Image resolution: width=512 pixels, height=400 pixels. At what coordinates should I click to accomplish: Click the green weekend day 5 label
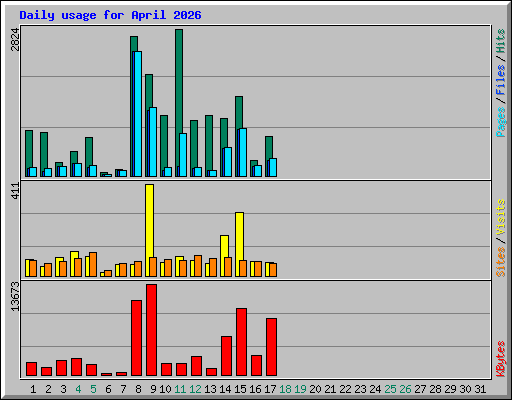coord(93,389)
